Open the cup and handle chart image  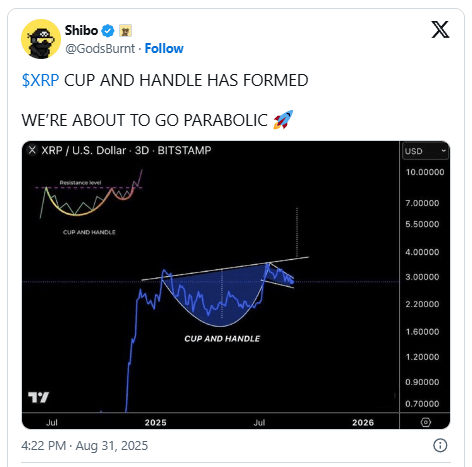click(236, 285)
